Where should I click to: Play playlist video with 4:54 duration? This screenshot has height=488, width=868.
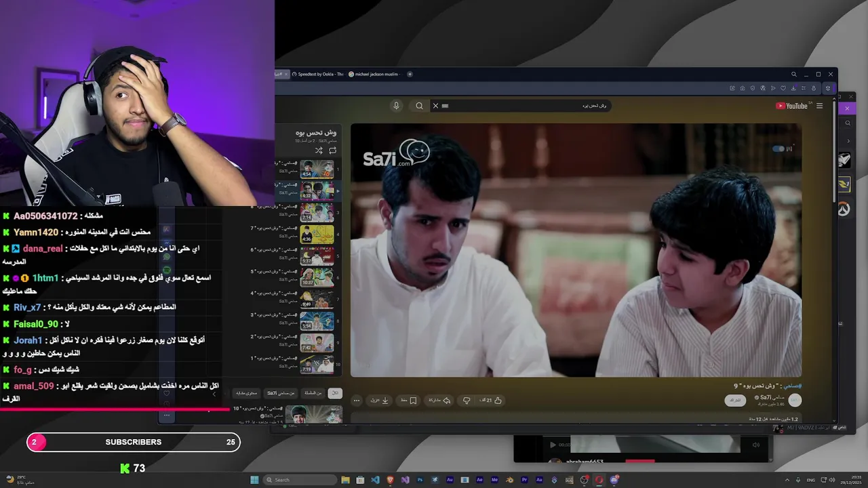click(317, 169)
